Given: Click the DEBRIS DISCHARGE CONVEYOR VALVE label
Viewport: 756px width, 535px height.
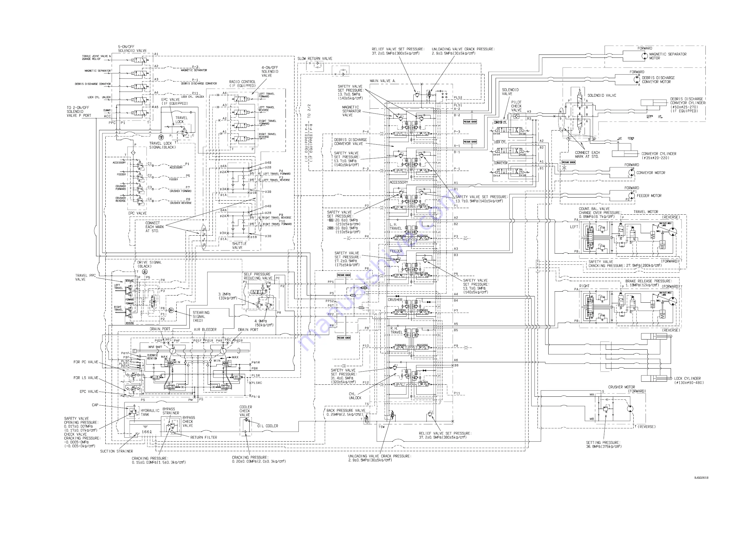Looking at the screenshot, I should (x=350, y=142).
